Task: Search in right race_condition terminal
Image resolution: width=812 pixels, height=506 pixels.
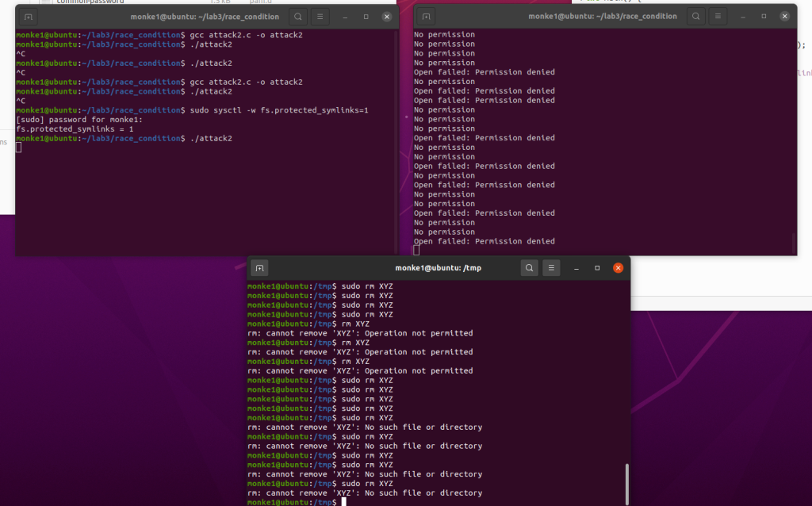Action: point(696,16)
